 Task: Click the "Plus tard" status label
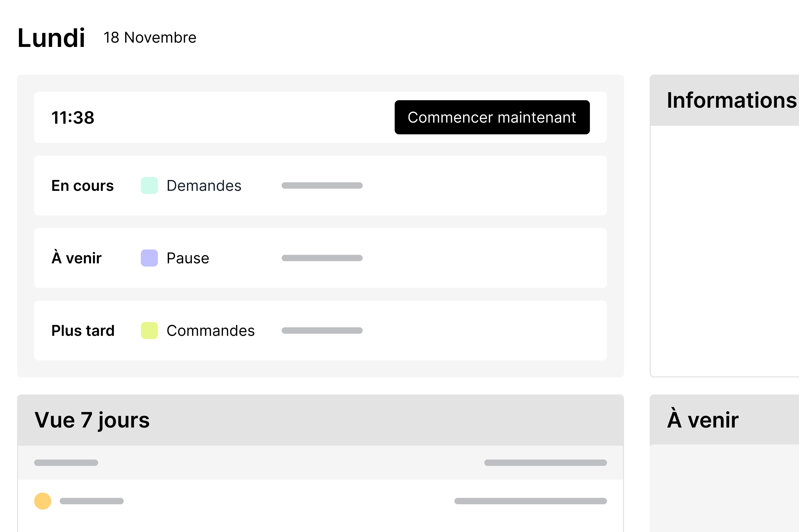click(x=83, y=331)
